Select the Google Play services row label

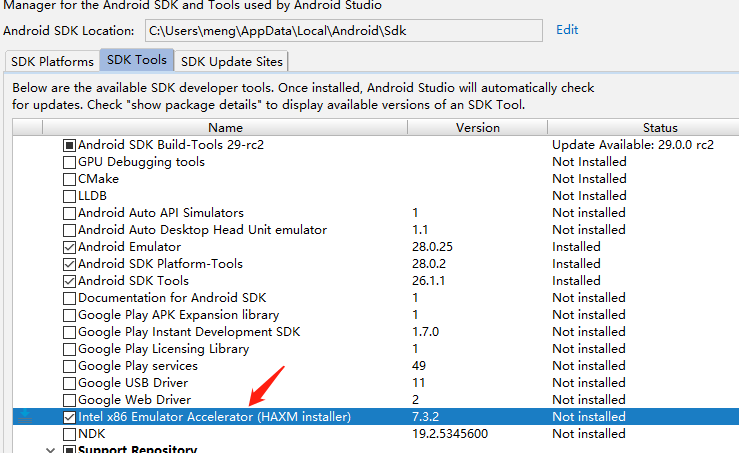click(138, 366)
